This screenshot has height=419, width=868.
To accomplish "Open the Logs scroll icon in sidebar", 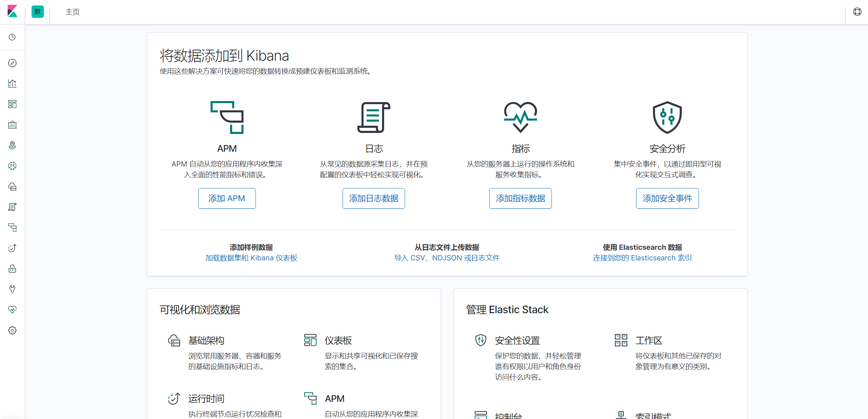I will click(12, 207).
